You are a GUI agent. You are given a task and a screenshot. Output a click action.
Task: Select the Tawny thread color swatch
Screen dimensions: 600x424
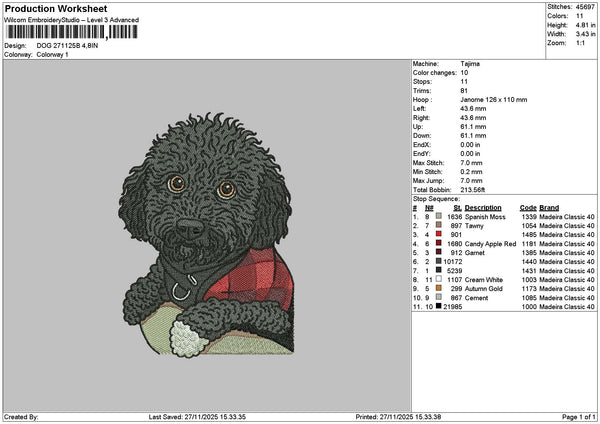[x=439, y=225]
